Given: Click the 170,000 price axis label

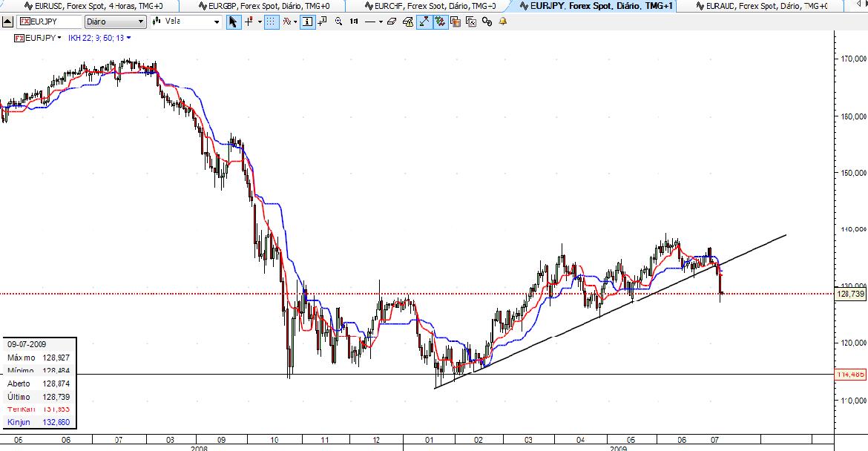Looking at the screenshot, I should [x=854, y=59].
